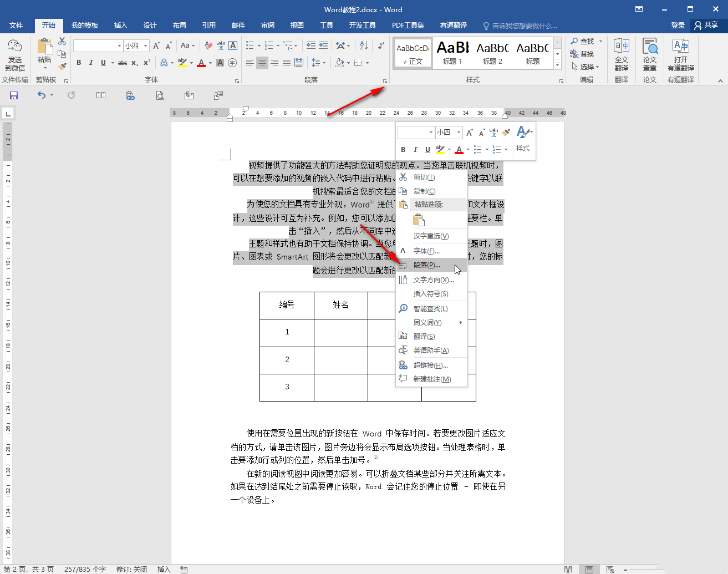Click the Format Painter brush icon
This screenshot has height=574, width=728.
pyautogui.click(x=62, y=65)
